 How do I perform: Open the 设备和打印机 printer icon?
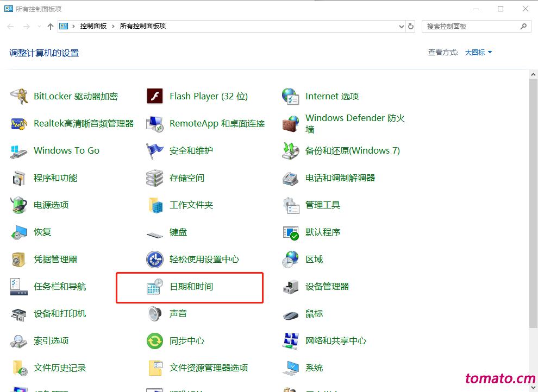(19, 314)
